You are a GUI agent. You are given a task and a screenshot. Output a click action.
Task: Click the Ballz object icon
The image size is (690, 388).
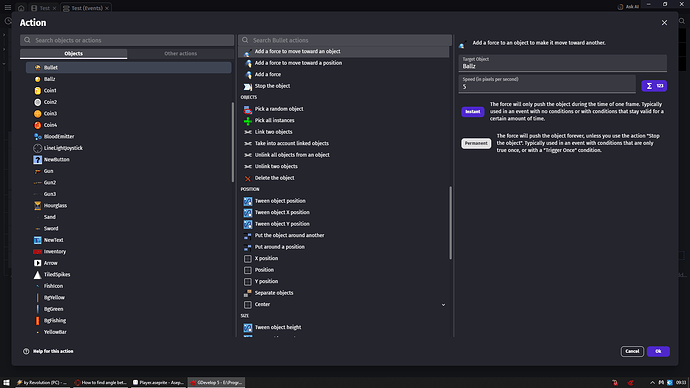pyautogui.click(x=37, y=79)
